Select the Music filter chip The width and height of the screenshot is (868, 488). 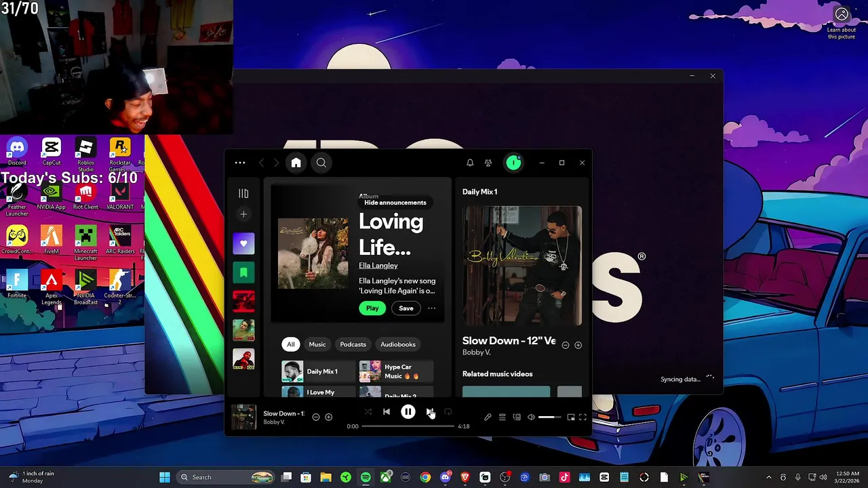[317, 344]
